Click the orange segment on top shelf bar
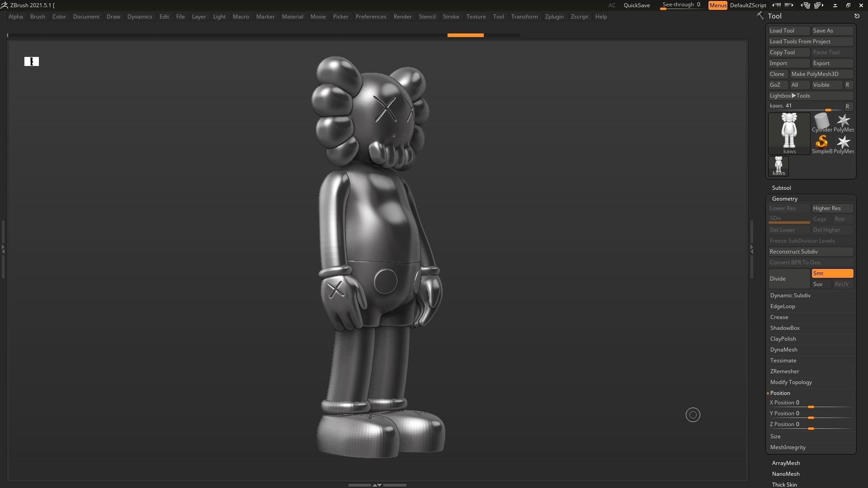Image resolution: width=868 pixels, height=488 pixels. (465, 35)
